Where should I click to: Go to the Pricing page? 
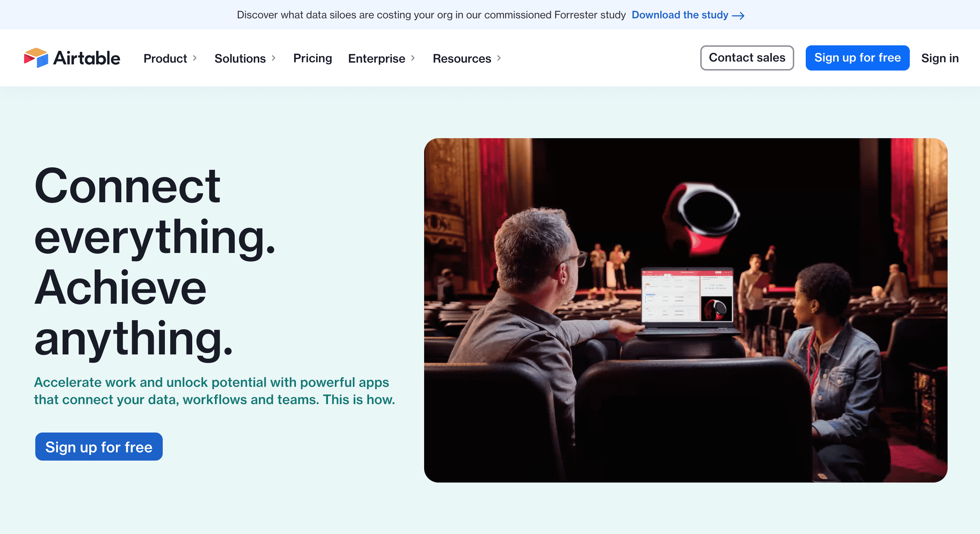[x=313, y=58]
